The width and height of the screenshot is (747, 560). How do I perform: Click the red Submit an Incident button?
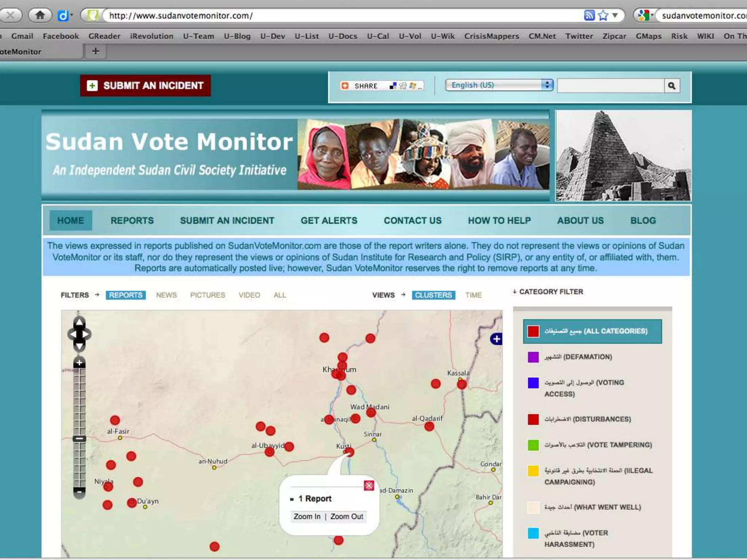tap(146, 86)
